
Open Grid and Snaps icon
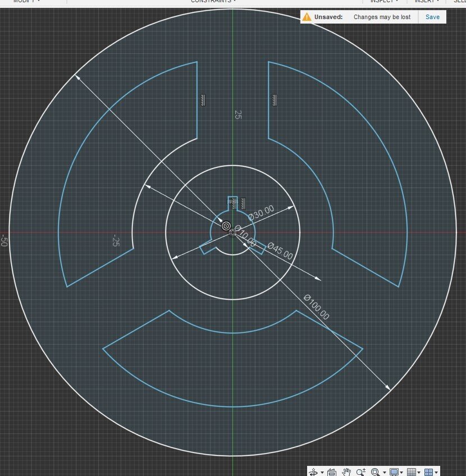[412, 473]
